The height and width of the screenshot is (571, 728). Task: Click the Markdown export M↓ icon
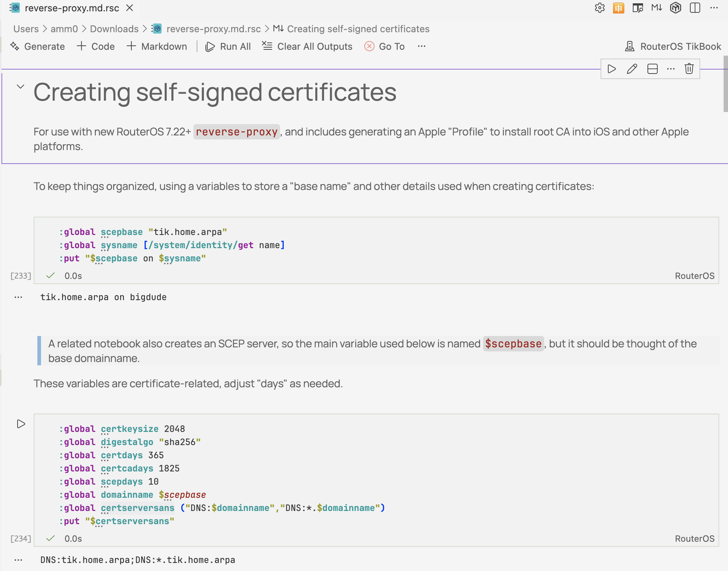656,8
